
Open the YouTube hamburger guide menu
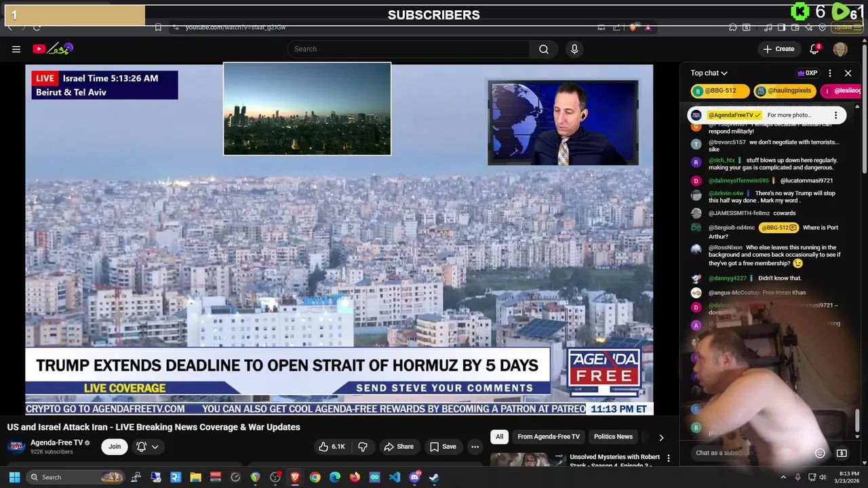click(16, 49)
